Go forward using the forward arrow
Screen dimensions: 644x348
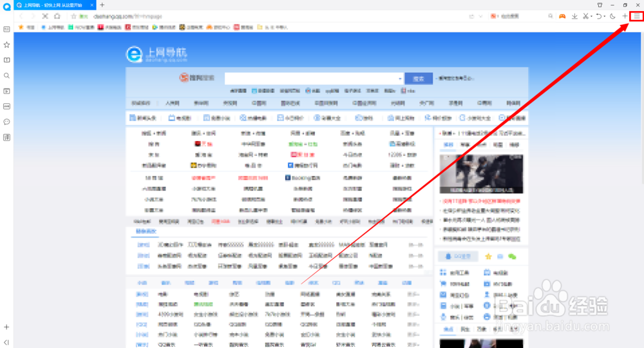[33, 16]
